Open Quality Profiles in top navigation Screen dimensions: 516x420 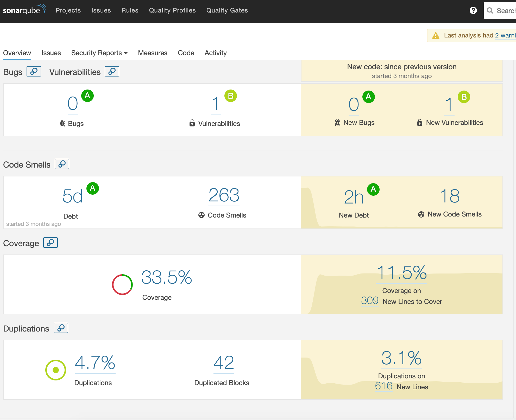tap(172, 10)
